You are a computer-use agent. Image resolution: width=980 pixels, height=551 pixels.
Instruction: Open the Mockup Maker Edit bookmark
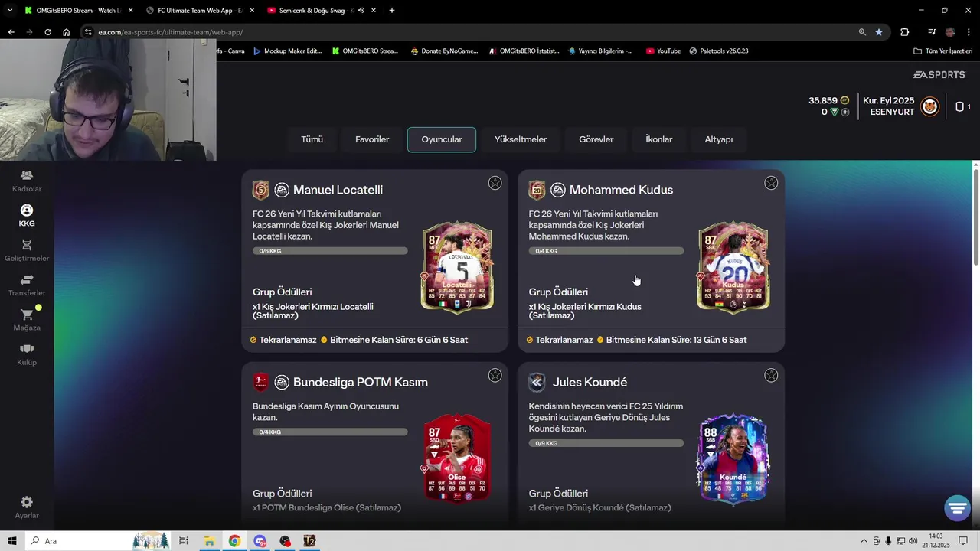point(287,51)
